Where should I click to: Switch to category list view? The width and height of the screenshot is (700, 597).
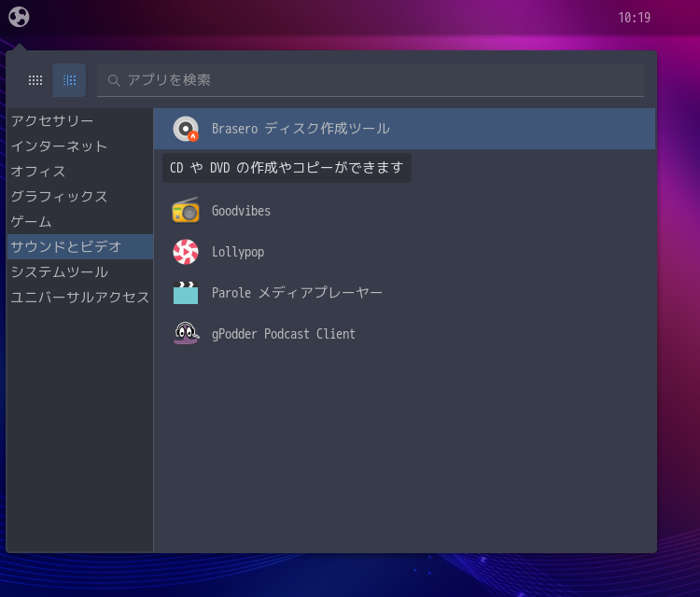[x=69, y=80]
